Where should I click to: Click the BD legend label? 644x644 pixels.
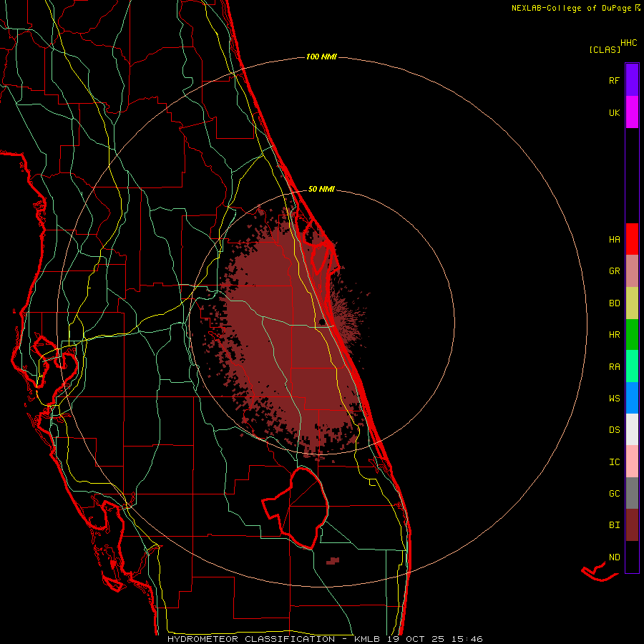pyautogui.click(x=614, y=303)
